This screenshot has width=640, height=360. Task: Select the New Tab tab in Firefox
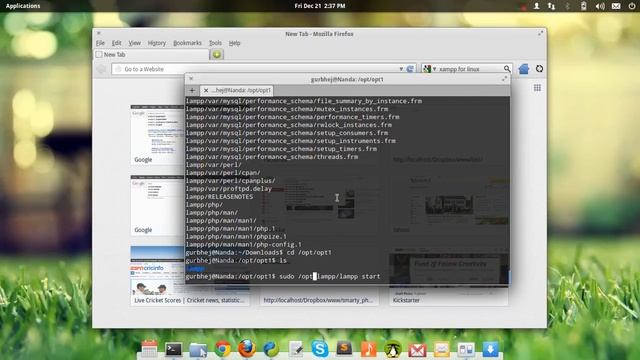(x=151, y=54)
